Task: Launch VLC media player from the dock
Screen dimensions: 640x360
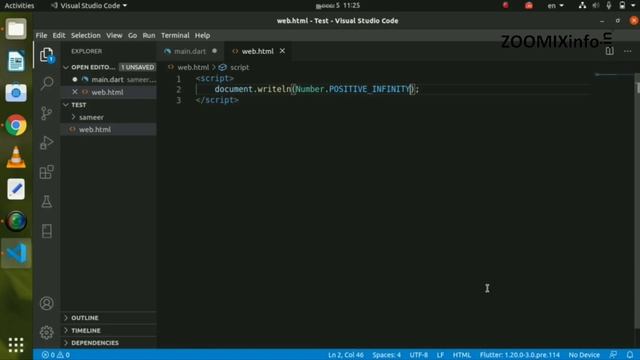Action: coord(16,158)
